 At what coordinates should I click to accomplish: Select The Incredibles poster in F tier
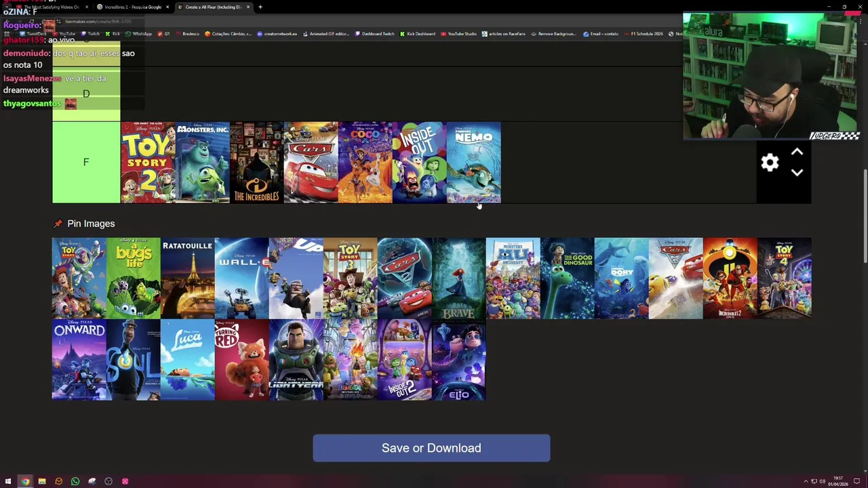pos(256,163)
